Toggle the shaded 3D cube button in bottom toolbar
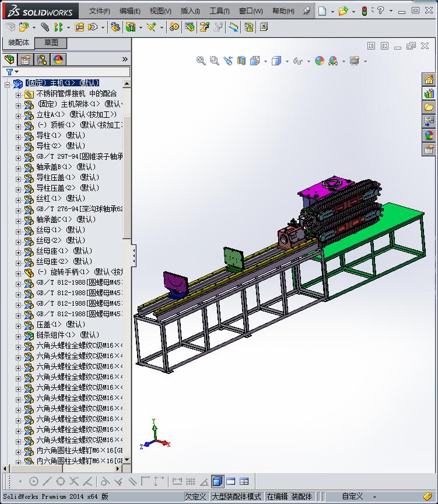The height and width of the screenshot is (504, 438). pyautogui.click(x=218, y=481)
